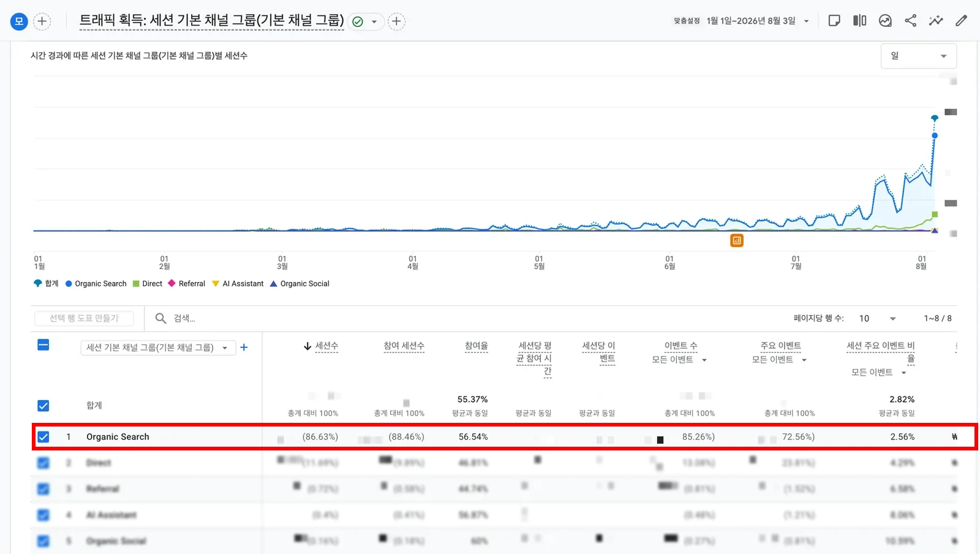
Task: Share this report
Action: tap(911, 21)
